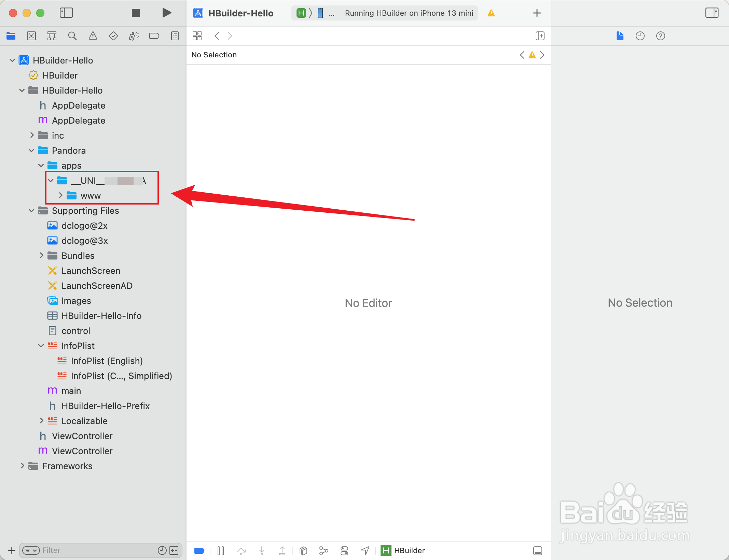Collapse the Supporting Files group

31,211
